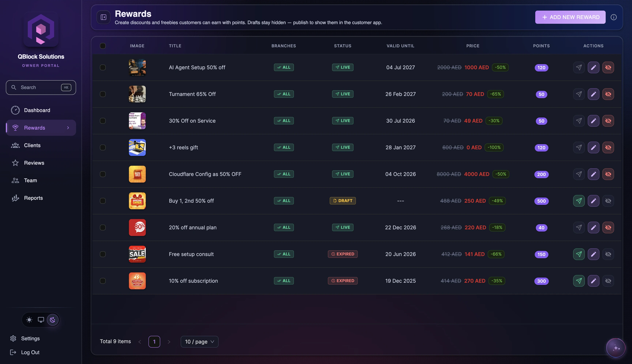The width and height of the screenshot is (632, 364).
Task: Switch to system theme with the monitor icon
Action: 41,320
